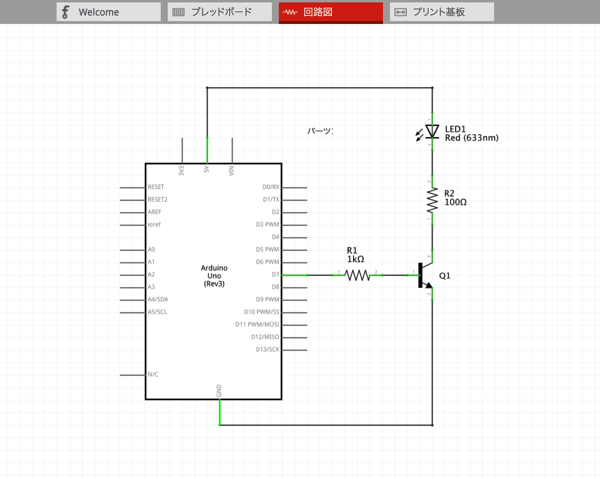Click the AREF pin label
The image size is (600, 479).
pyautogui.click(x=155, y=212)
